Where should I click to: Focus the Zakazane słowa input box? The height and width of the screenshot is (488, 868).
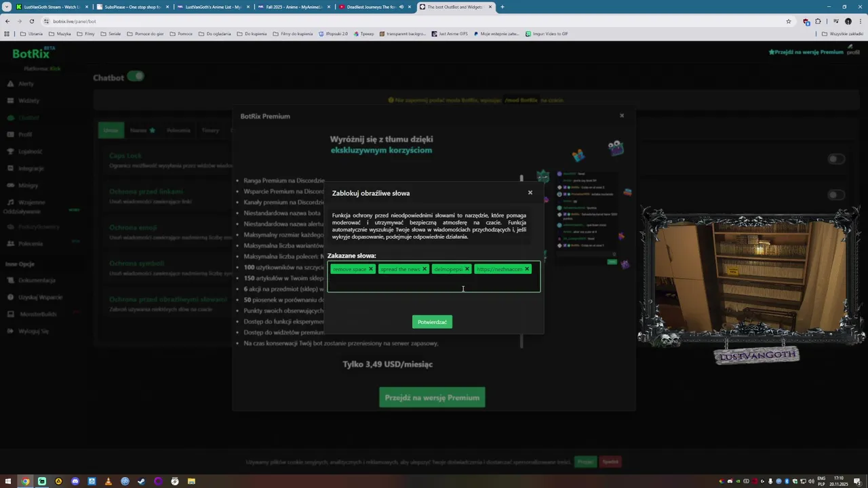434,277
